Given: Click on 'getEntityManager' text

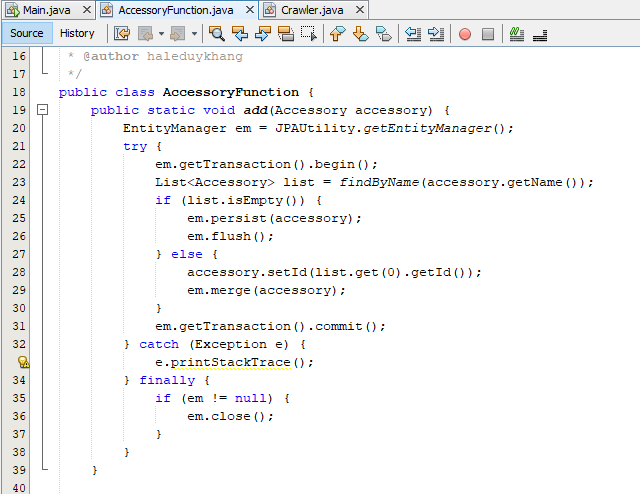Looking at the screenshot, I should (427, 128).
